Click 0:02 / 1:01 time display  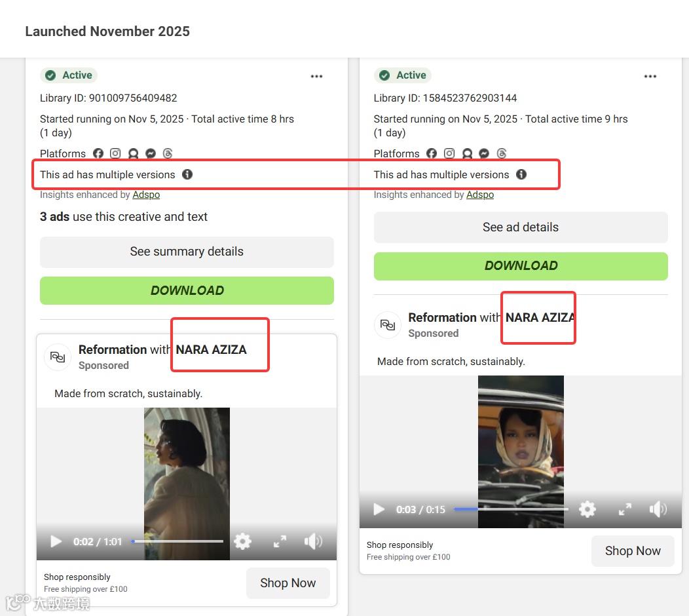tap(98, 541)
